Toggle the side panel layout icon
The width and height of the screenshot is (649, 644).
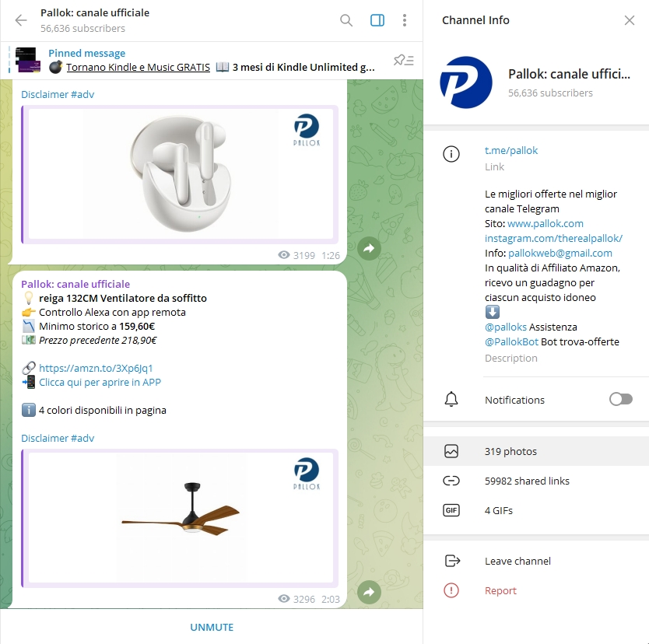(x=377, y=20)
